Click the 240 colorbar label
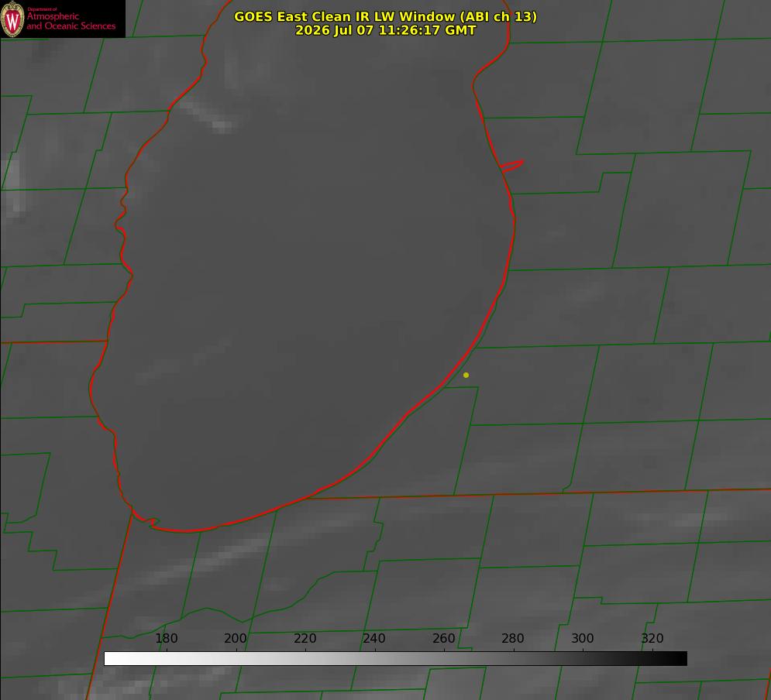Viewport: 771px width, 700px height. pos(373,638)
